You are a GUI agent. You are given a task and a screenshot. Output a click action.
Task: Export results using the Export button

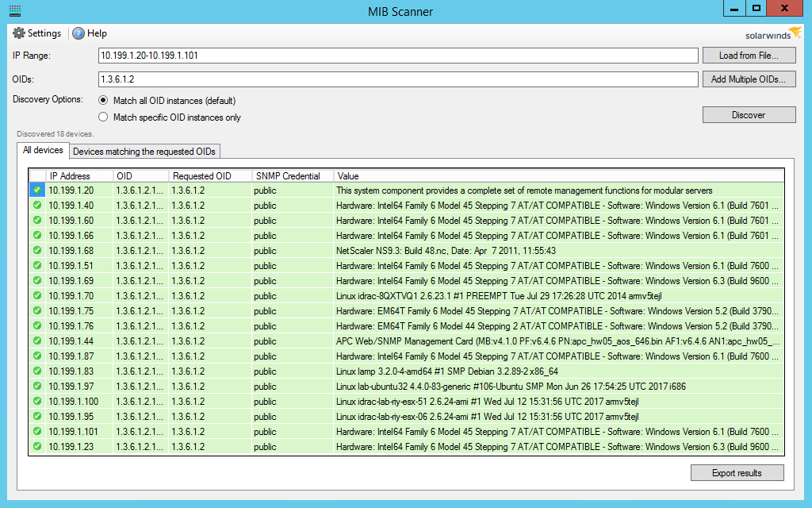coord(737,472)
